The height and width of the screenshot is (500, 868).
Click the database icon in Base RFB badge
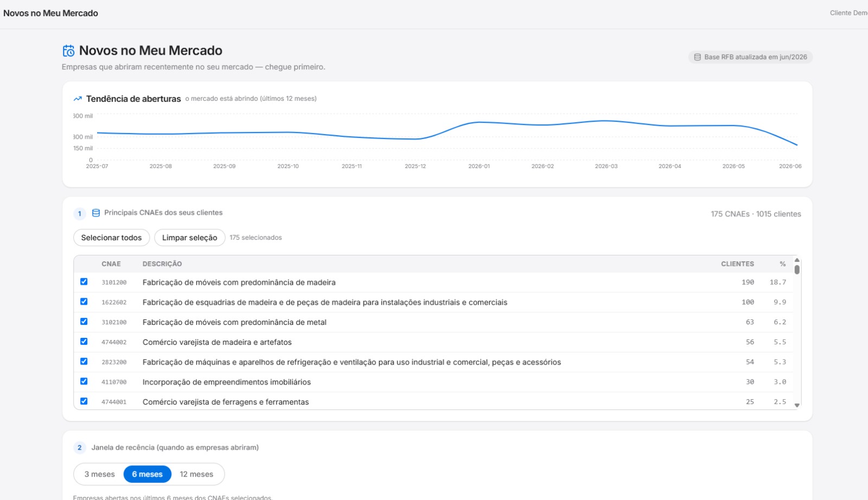point(698,57)
